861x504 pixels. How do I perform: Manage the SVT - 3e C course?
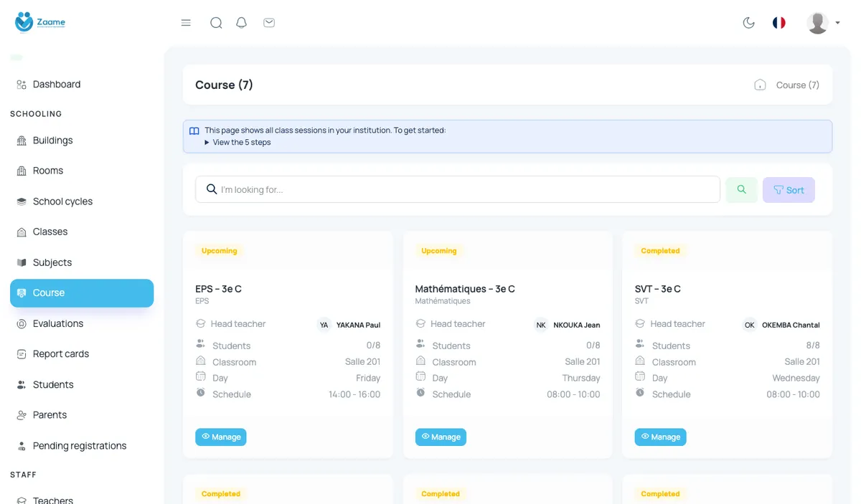[x=660, y=437]
